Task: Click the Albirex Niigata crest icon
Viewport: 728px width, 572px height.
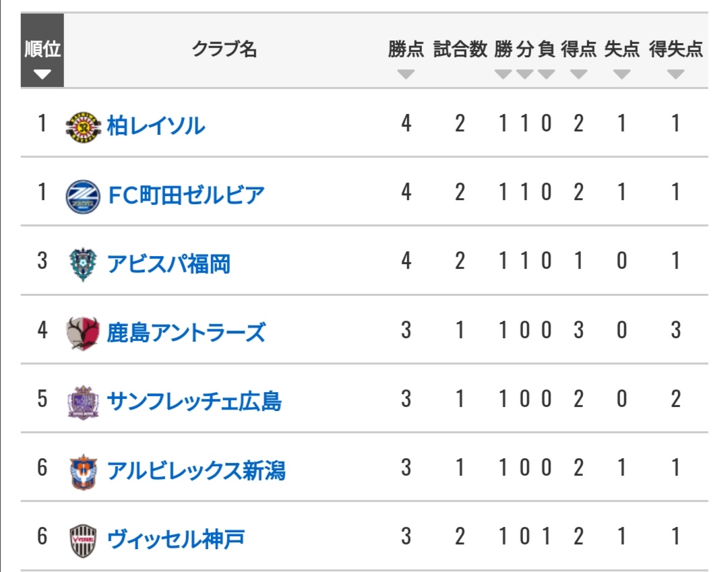Action: (x=83, y=472)
